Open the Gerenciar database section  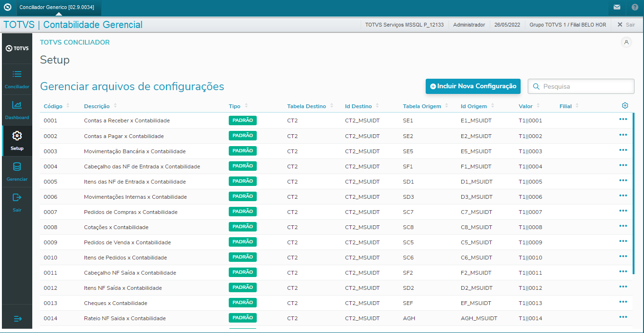[x=17, y=172]
